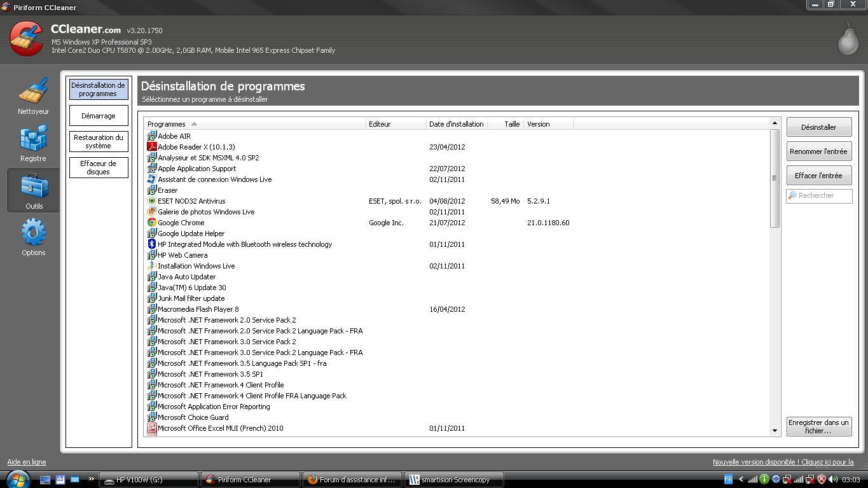Open the Restauration du système tab
Screen dimensions: 868x488
point(99,141)
